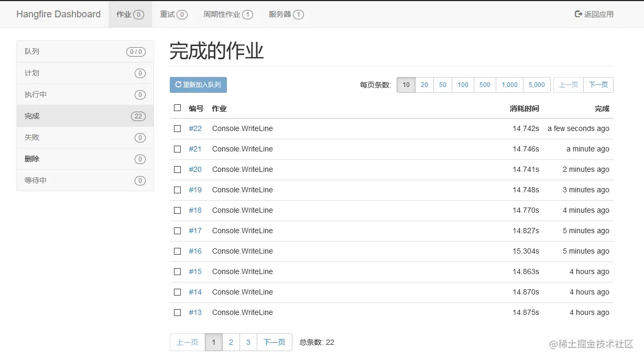Select 完成 in sidebar
Screen dimensions: 644x360
(85, 116)
